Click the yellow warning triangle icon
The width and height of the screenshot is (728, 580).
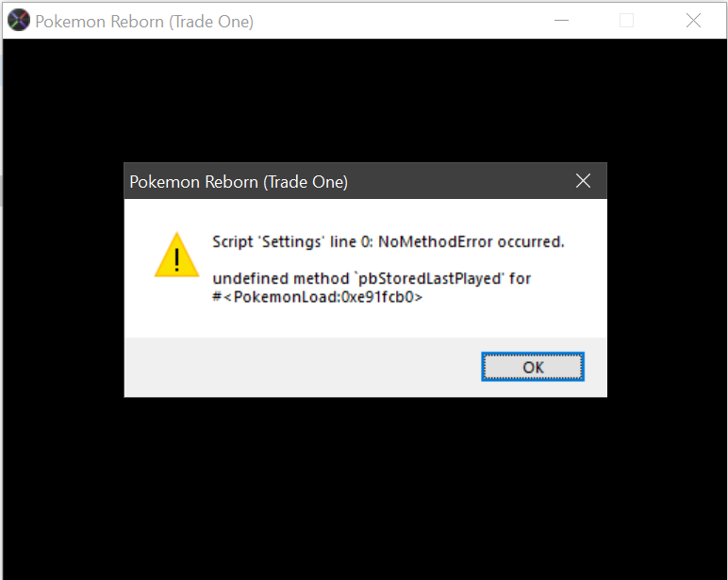click(177, 255)
